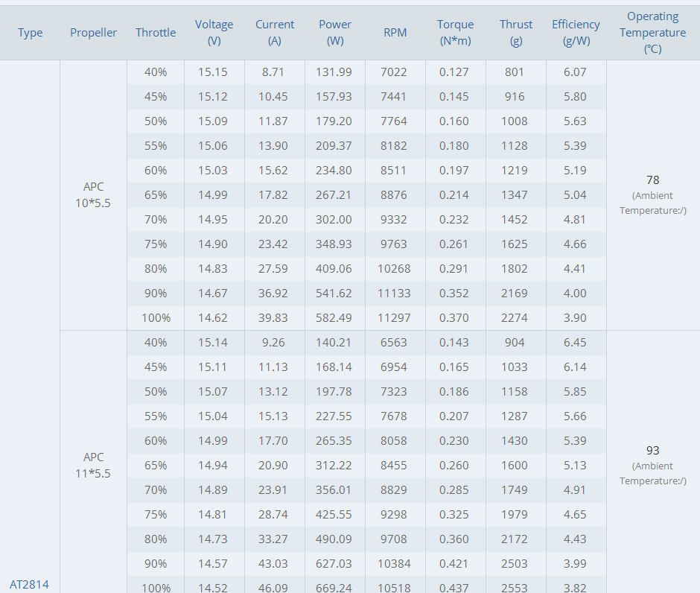Select the RPM column header
This screenshot has height=593, width=700.
coord(395,33)
